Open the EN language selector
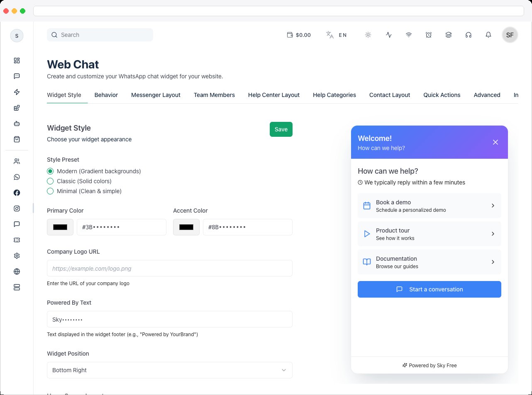 tap(337, 35)
